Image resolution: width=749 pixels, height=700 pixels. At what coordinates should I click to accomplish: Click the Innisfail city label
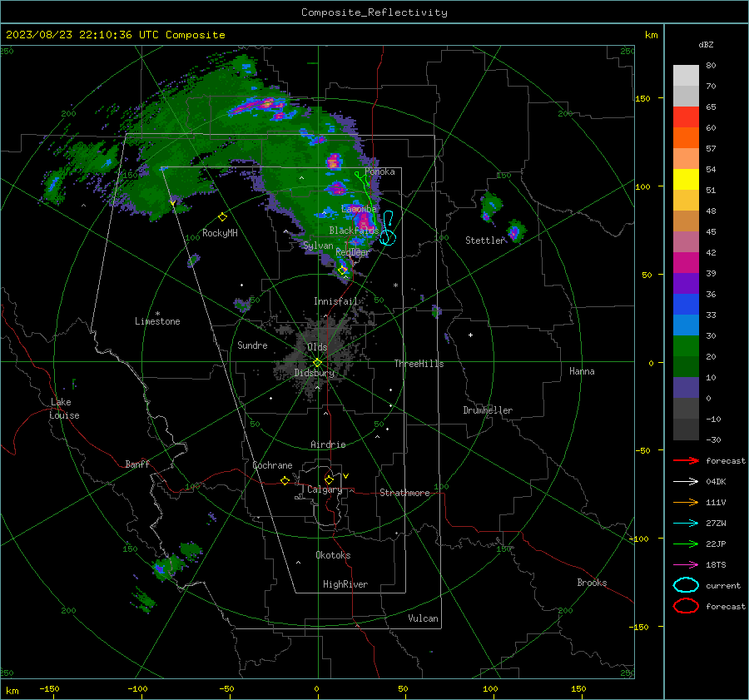[x=335, y=301]
